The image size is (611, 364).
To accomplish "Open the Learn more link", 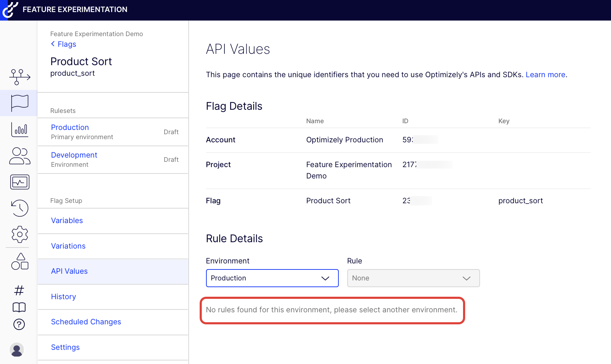I will coord(545,75).
